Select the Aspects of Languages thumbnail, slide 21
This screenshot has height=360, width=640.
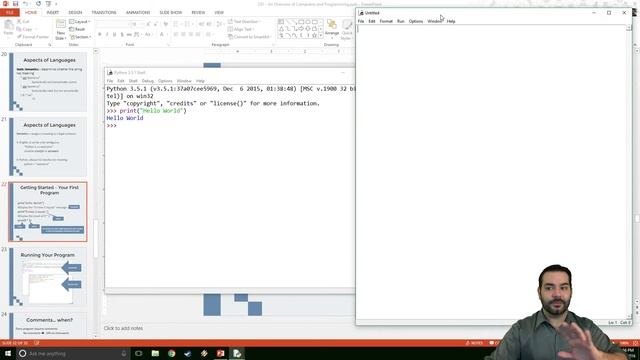pos(48,147)
